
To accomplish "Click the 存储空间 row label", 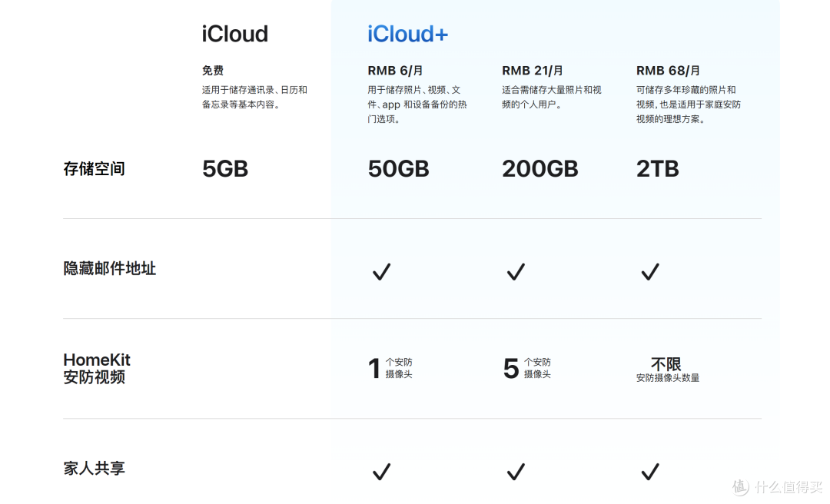I will (94, 168).
